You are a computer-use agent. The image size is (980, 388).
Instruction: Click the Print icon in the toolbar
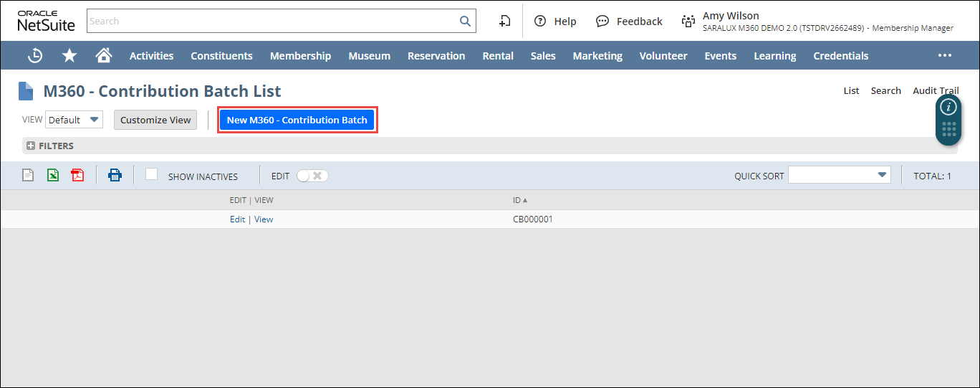(115, 175)
